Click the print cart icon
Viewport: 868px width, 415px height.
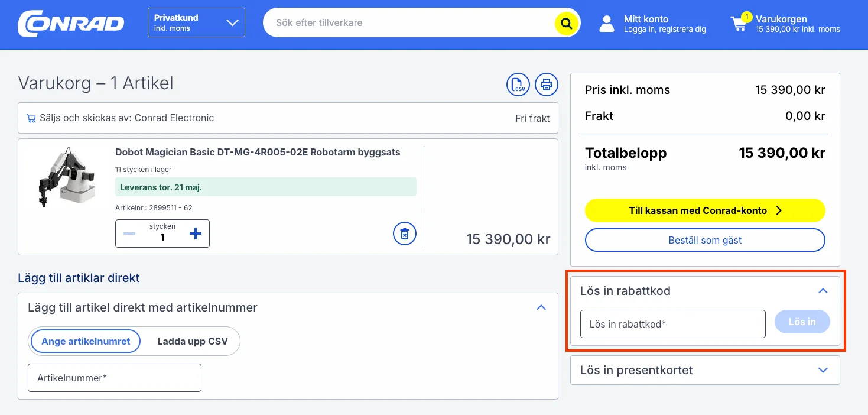pos(547,85)
